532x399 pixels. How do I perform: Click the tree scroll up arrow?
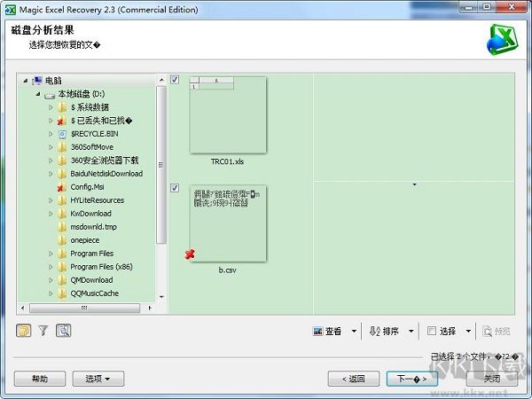[161, 80]
